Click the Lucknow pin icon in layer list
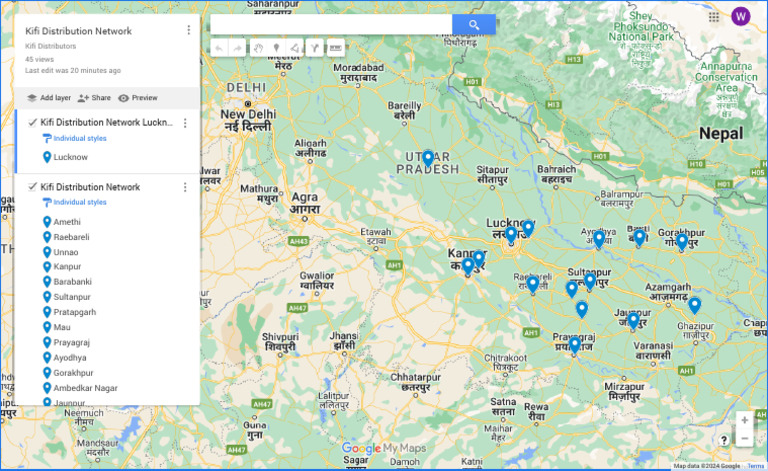The image size is (768, 471). [47, 157]
